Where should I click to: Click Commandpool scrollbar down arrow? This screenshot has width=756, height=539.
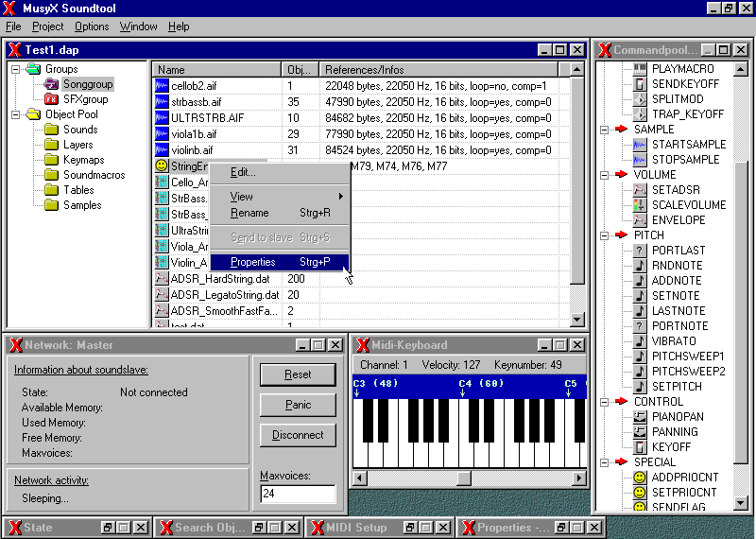[x=741, y=503]
